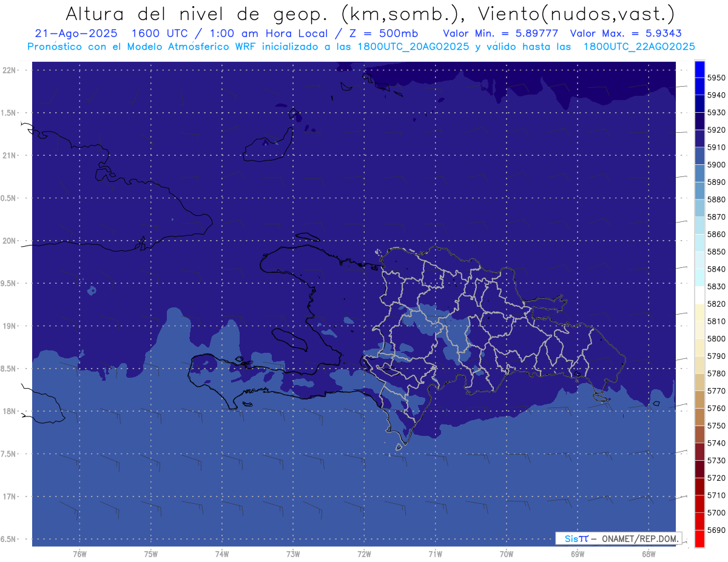Click the '5840' color scale label
728x562 pixels.
pos(716,269)
